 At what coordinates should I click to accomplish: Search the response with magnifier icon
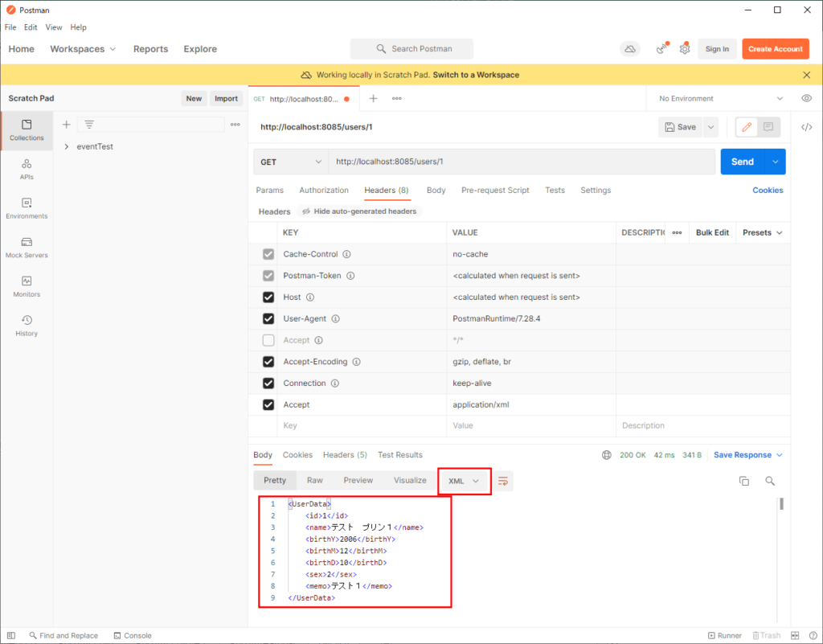(x=770, y=481)
